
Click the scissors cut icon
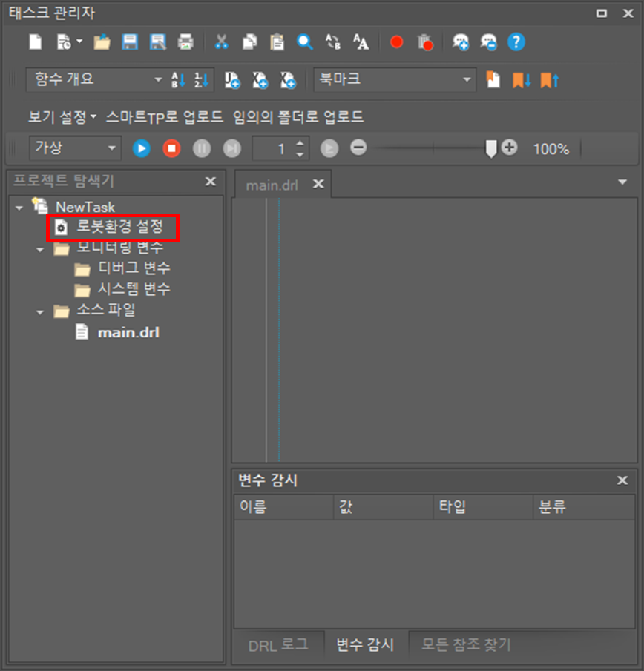click(221, 42)
